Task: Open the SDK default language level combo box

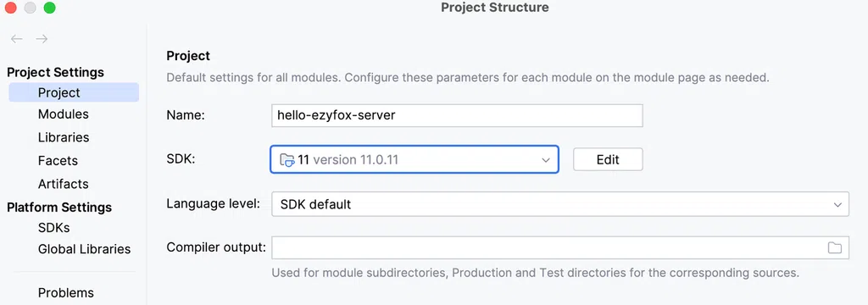Action: coord(560,204)
